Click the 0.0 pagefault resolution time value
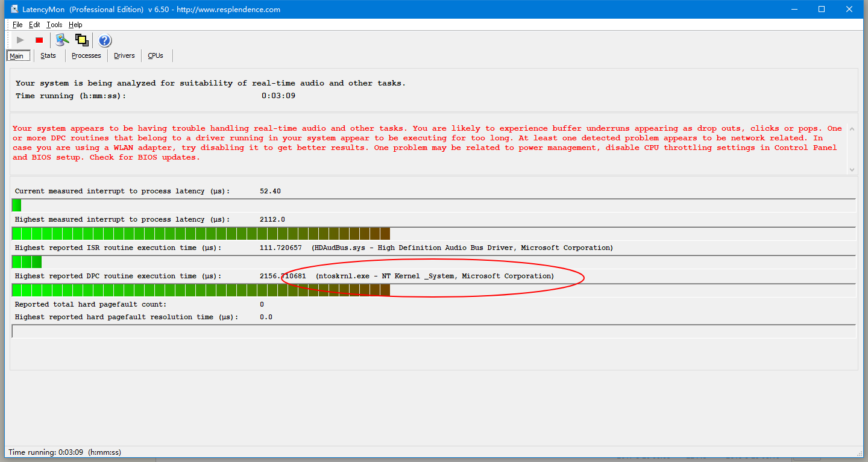 pyautogui.click(x=266, y=317)
